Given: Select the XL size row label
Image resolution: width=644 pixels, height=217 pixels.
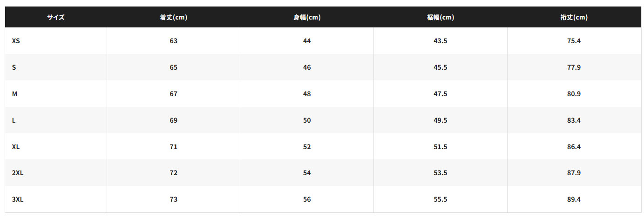Looking at the screenshot, I should pyautogui.click(x=16, y=147).
